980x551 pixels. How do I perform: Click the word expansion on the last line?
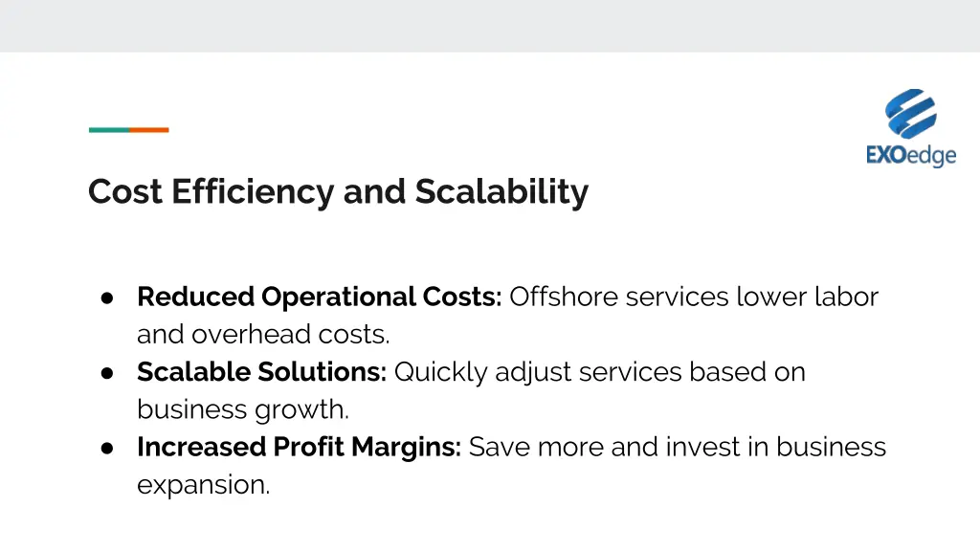203,484
